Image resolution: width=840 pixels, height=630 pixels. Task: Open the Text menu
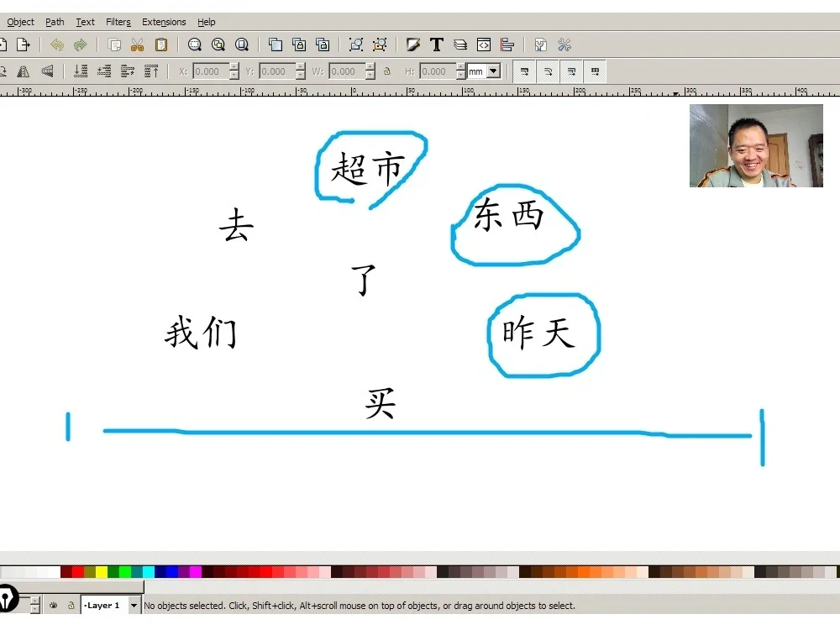pyautogui.click(x=85, y=22)
